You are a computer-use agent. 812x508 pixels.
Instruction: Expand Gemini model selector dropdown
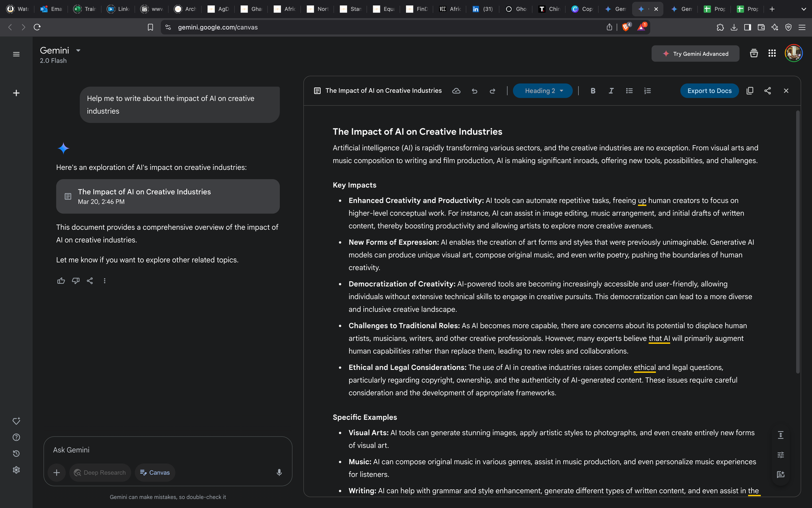pyautogui.click(x=78, y=50)
